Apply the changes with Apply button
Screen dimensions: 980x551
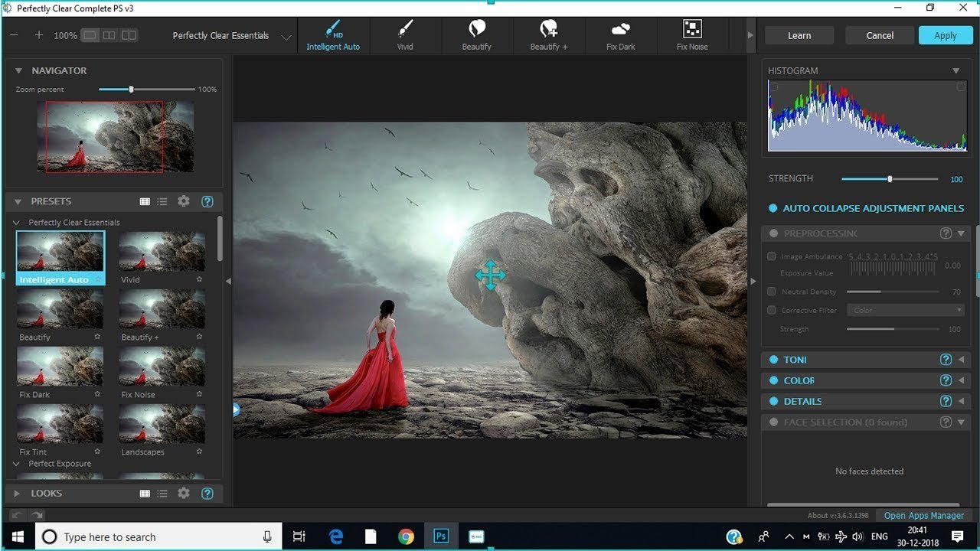coord(945,35)
